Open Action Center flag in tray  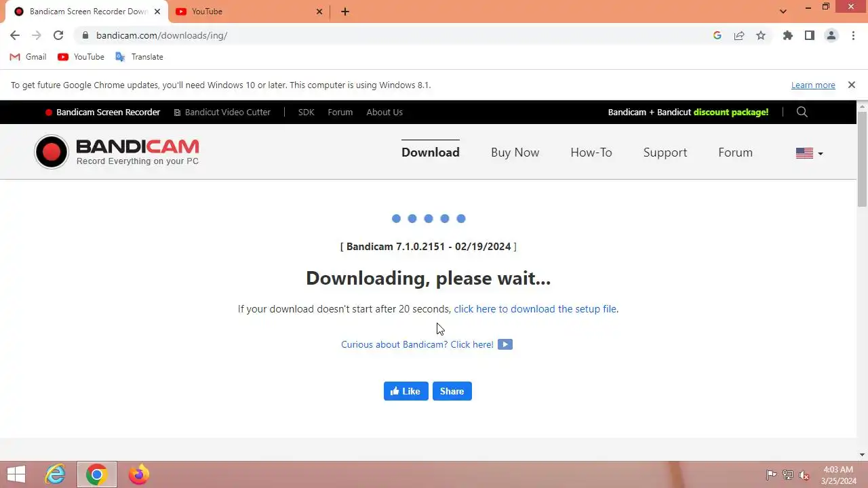771,475
